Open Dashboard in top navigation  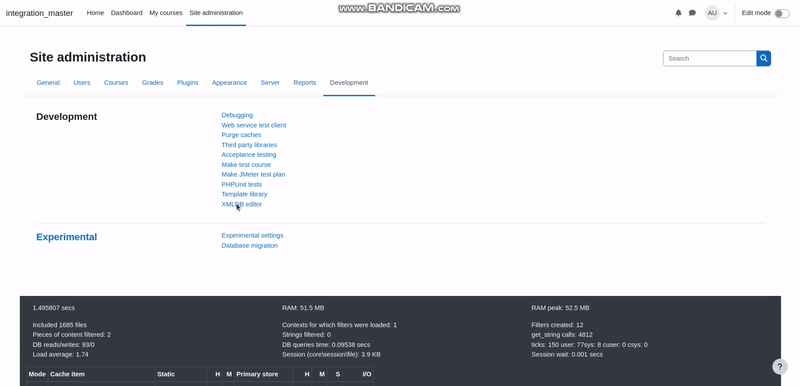coord(127,13)
